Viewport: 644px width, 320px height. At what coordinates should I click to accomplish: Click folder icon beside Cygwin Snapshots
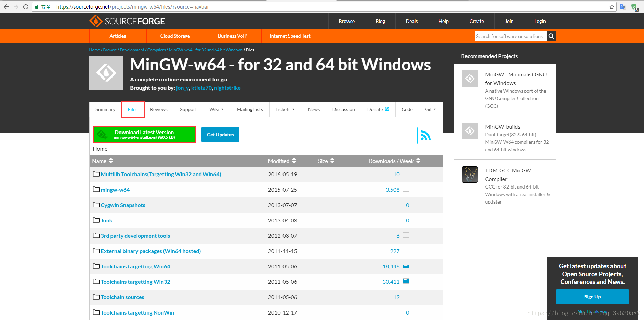click(x=96, y=205)
